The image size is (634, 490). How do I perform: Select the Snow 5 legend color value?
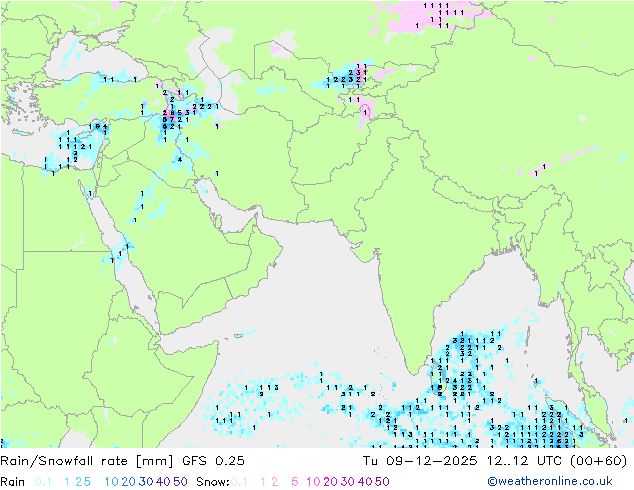coord(295,482)
